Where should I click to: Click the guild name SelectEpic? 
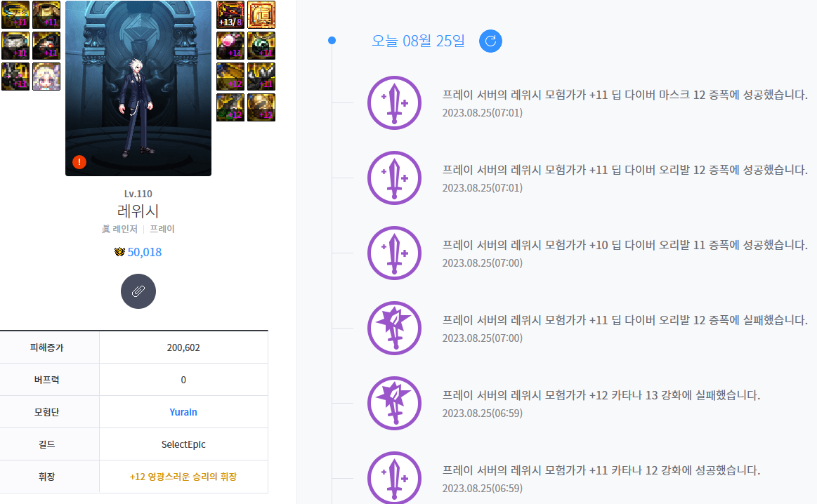pos(183,444)
